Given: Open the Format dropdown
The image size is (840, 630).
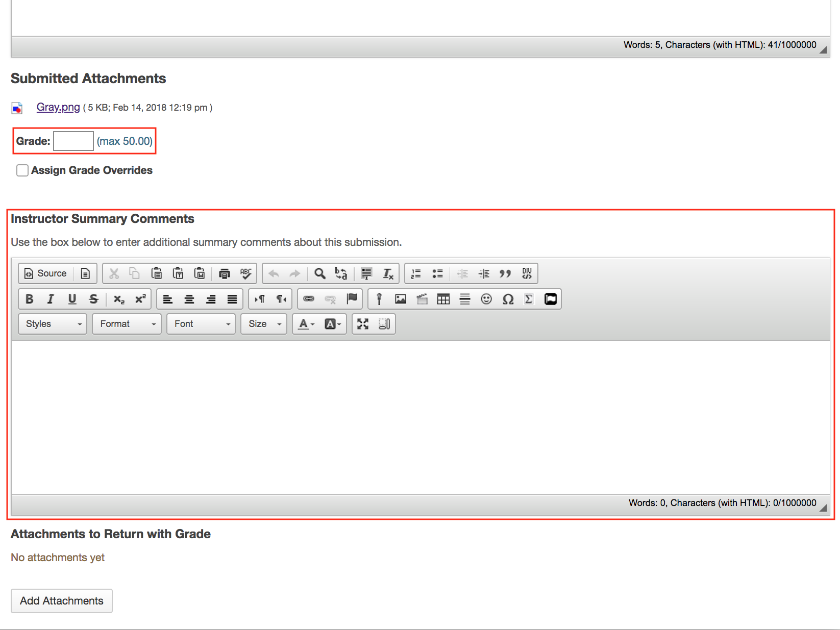Looking at the screenshot, I should pyautogui.click(x=126, y=324).
